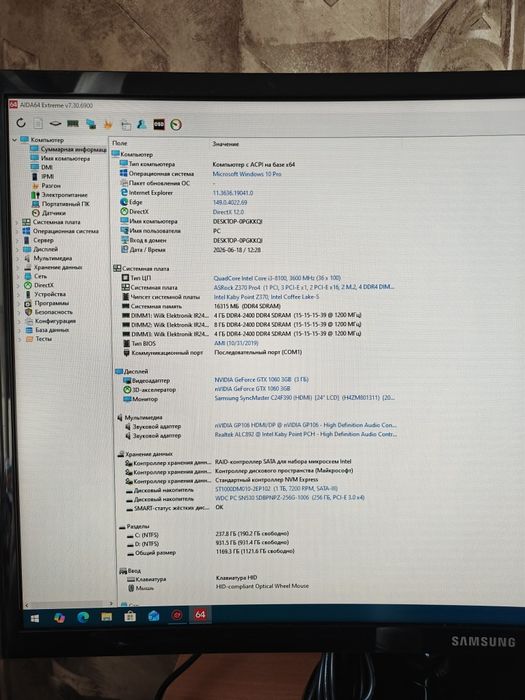Click the user/profile toolbar icon
The image size is (525, 700).
(x=142, y=124)
